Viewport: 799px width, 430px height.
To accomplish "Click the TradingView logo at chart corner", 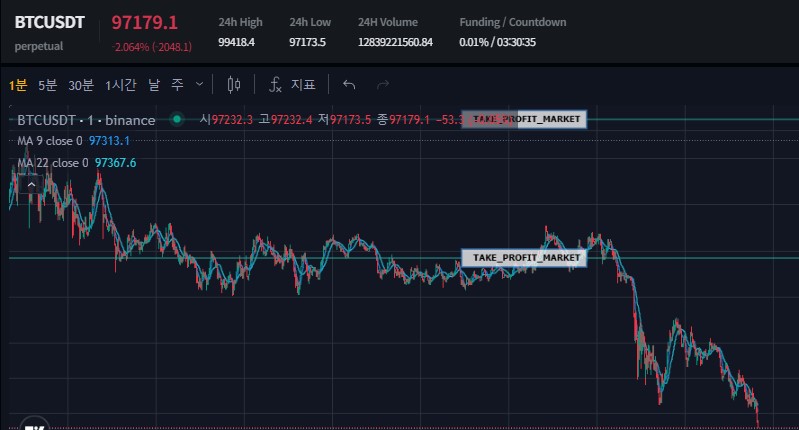I will 35,424.
